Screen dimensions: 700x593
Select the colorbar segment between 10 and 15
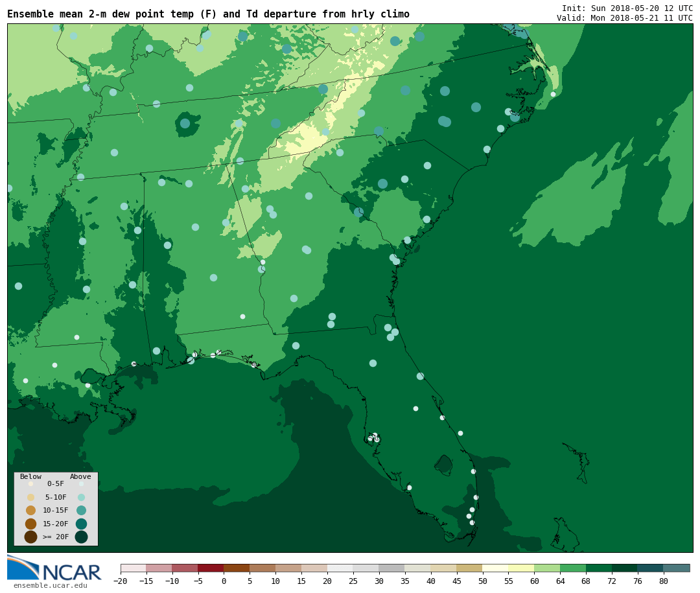click(x=288, y=568)
